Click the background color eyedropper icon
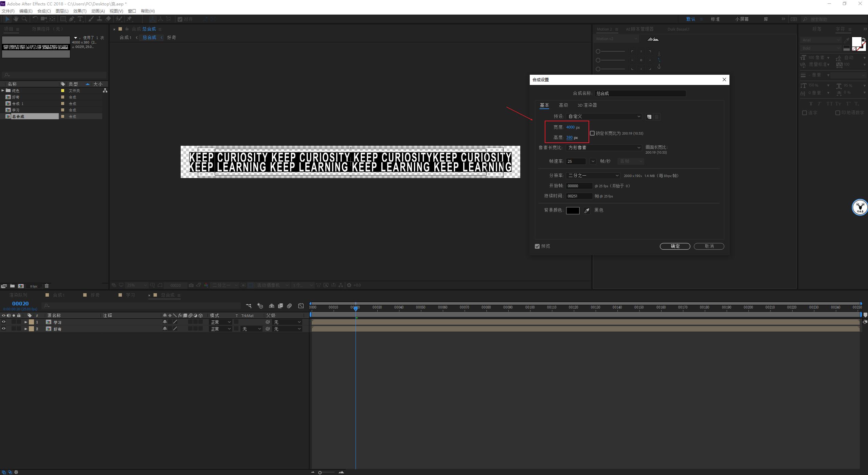Viewport: 868px width, 475px height. (586, 211)
